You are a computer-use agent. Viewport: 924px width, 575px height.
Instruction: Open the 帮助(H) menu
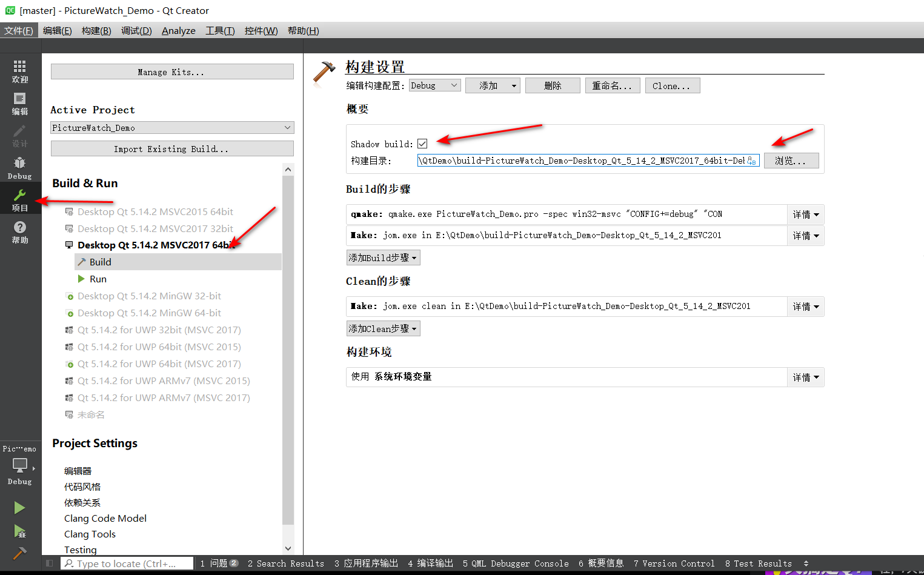tap(303, 30)
